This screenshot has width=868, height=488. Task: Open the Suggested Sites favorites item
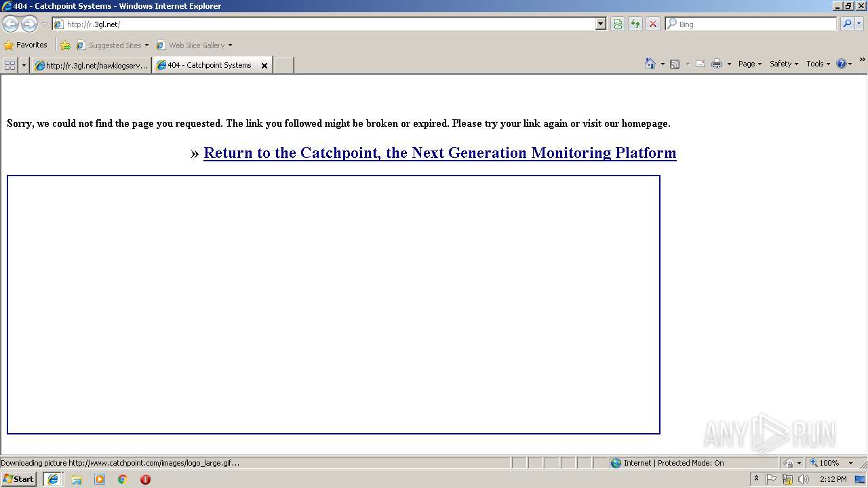click(x=113, y=45)
